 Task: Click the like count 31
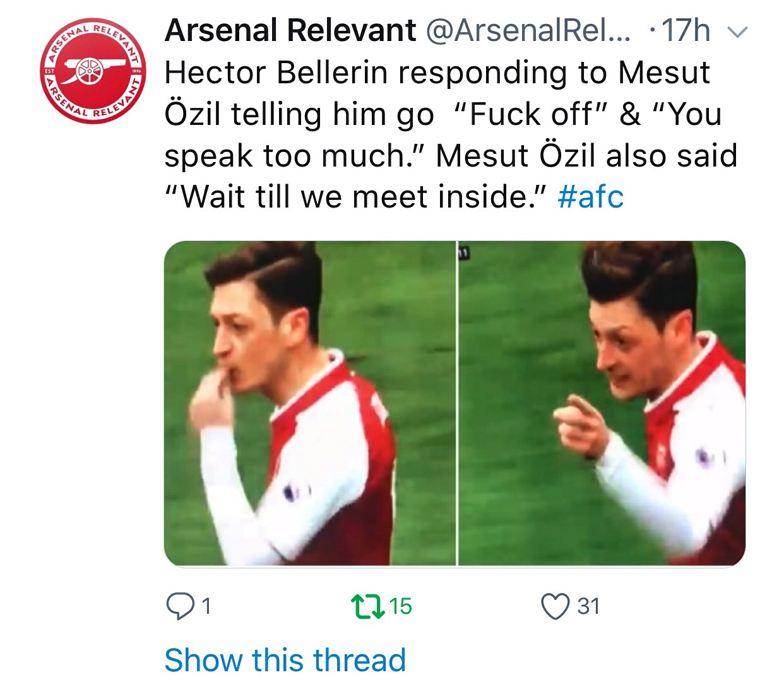(588, 606)
